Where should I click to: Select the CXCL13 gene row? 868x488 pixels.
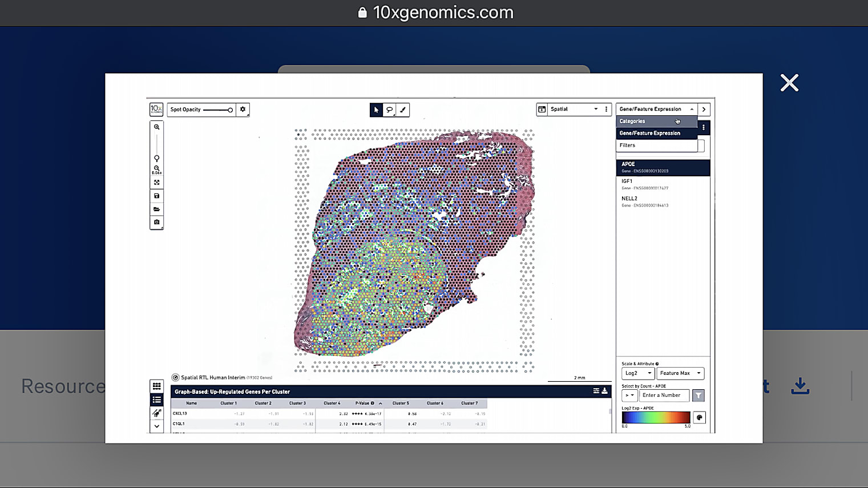(x=329, y=414)
